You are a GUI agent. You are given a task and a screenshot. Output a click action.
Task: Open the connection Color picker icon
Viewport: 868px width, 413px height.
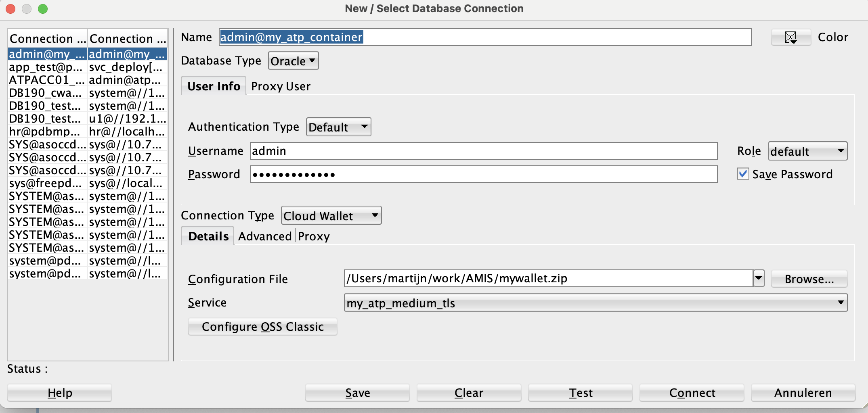[x=790, y=37]
